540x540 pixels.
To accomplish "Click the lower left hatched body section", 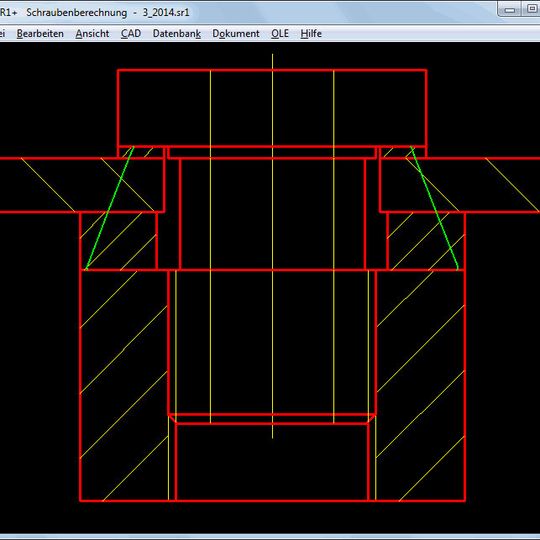I will [x=124, y=385].
